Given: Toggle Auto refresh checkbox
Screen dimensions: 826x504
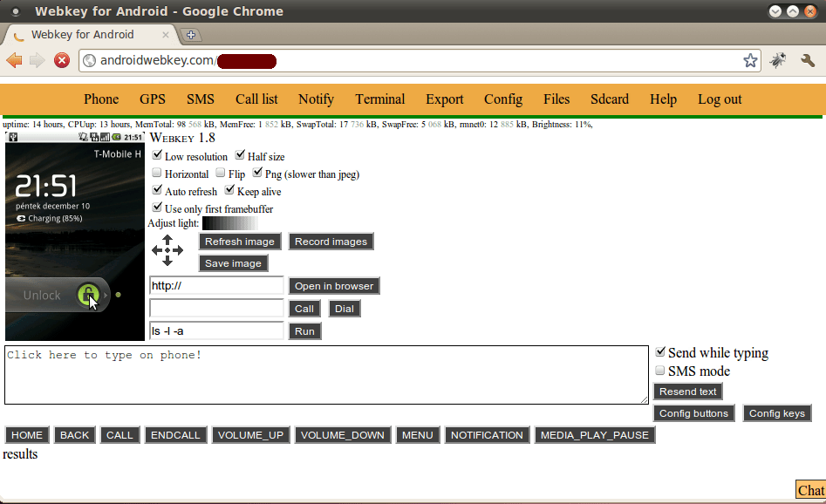Looking at the screenshot, I should (157, 189).
